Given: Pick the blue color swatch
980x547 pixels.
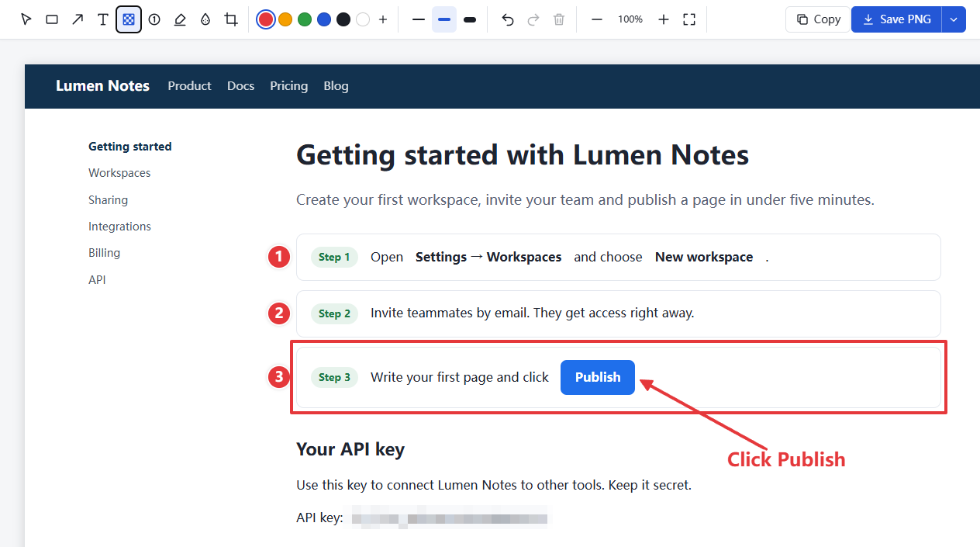Looking at the screenshot, I should pos(324,19).
